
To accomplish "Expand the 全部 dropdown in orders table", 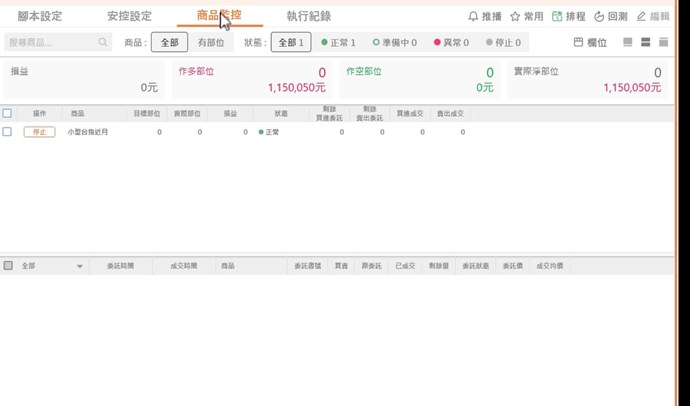I will tap(80, 267).
